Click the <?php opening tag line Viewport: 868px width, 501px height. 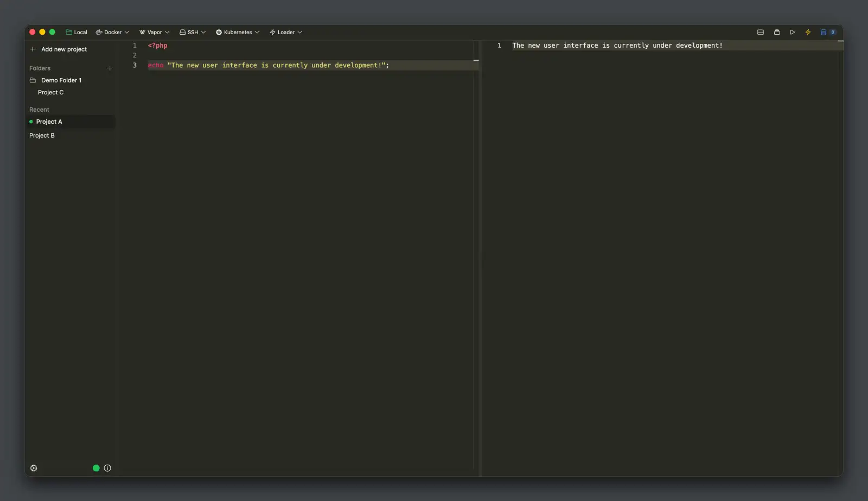[157, 46]
